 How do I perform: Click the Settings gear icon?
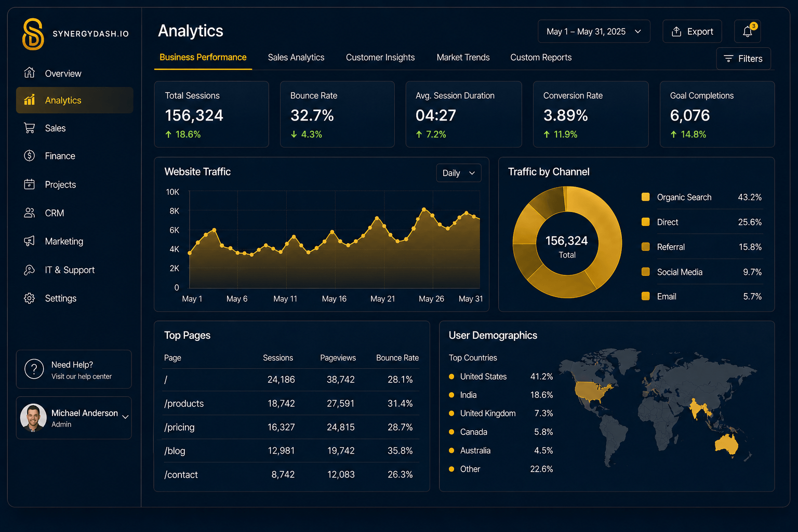pos(30,298)
